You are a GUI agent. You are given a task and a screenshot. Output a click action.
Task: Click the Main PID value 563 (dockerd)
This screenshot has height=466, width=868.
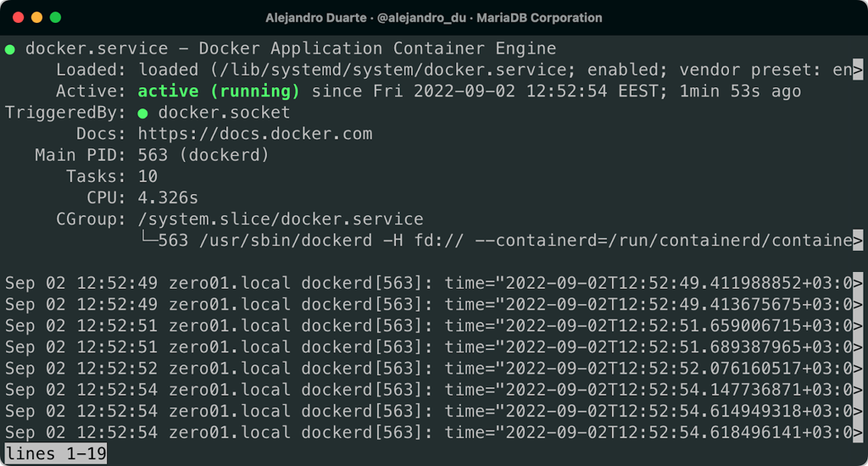203,155
